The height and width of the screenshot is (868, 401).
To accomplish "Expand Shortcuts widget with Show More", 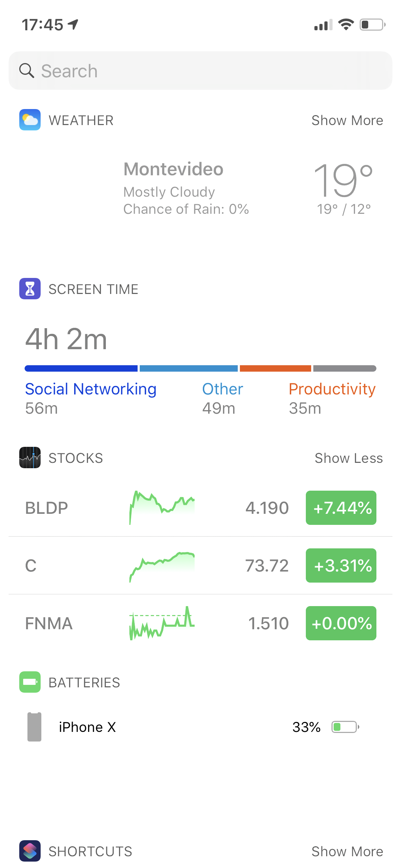I will click(x=347, y=851).
